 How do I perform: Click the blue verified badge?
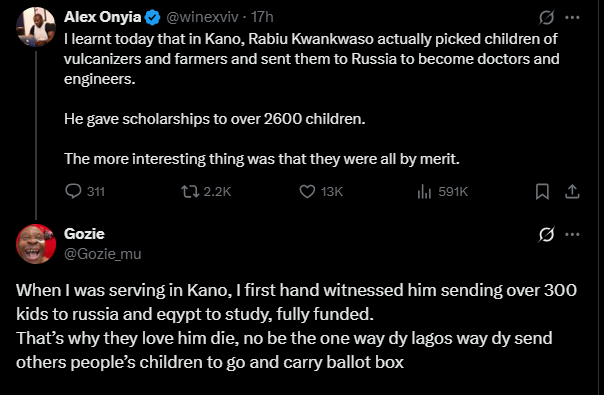[x=153, y=17]
